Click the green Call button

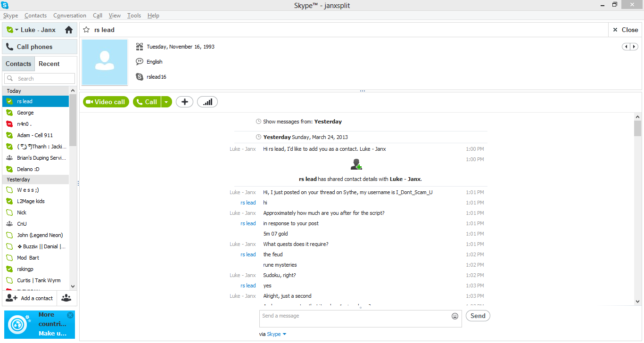tap(147, 102)
